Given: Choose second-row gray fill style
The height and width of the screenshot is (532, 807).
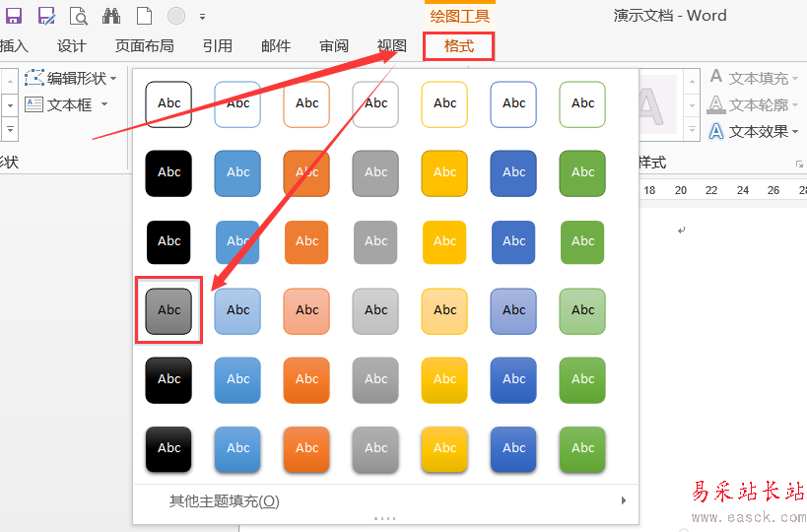Looking at the screenshot, I should tap(375, 173).
